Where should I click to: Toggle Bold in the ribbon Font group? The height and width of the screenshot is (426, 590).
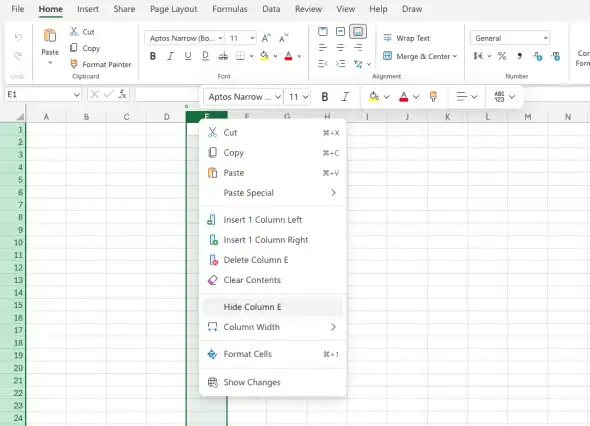[153, 56]
